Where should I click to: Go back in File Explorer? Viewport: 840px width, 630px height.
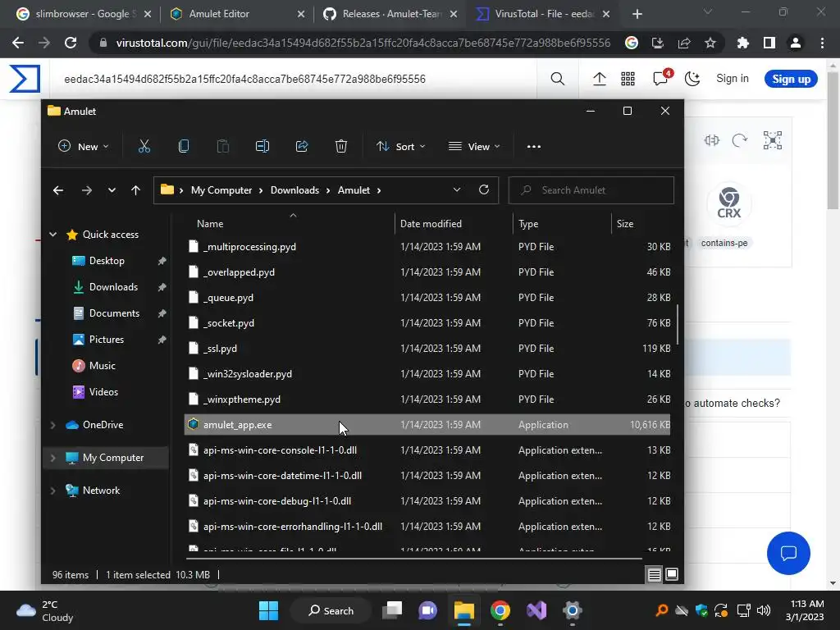[58, 190]
